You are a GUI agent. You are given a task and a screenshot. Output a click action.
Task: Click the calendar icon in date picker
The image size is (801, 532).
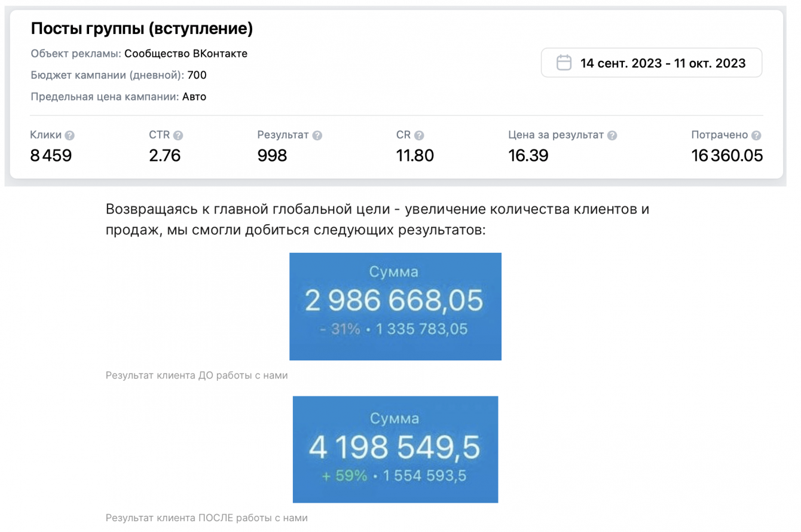pos(564,63)
